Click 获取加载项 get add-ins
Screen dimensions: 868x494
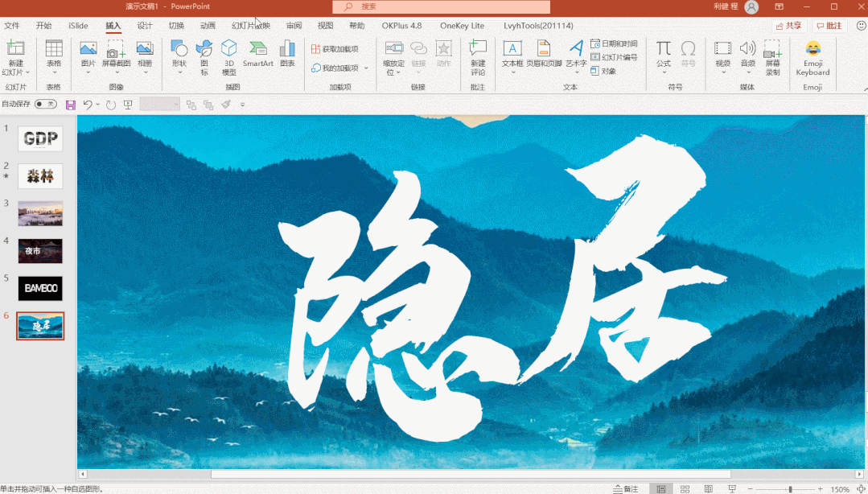pyautogui.click(x=335, y=49)
